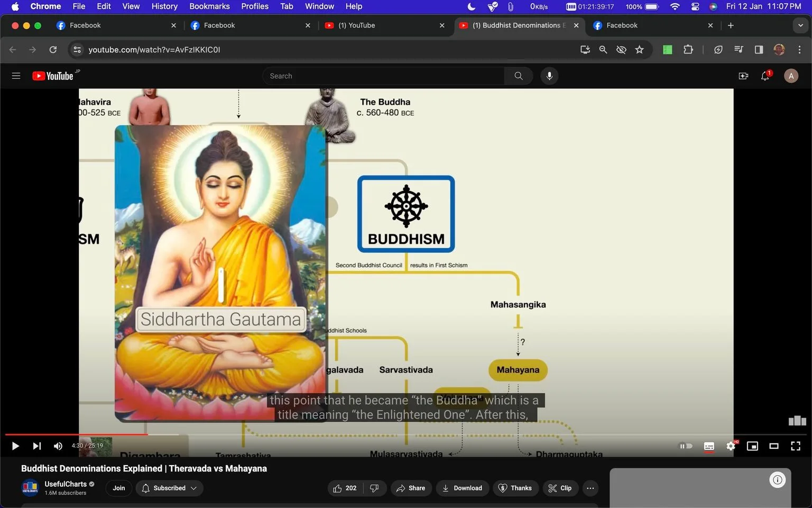
Task: Run the YouTube search magnifier button
Action: (x=519, y=76)
